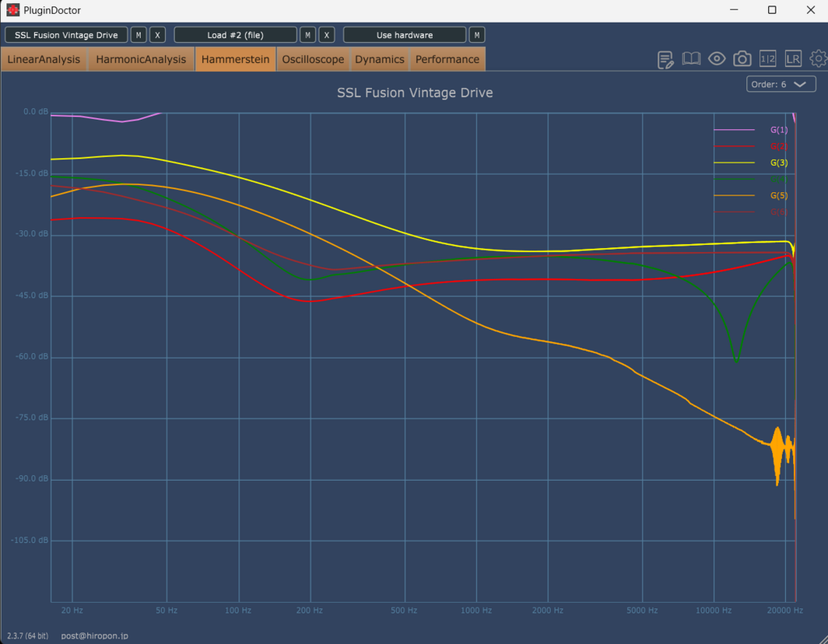The width and height of the screenshot is (828, 644).
Task: Click the M button beside Load #2 (file)
Action: pos(308,35)
